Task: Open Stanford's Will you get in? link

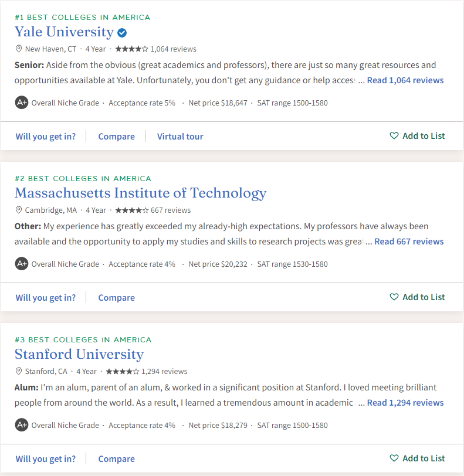Action: click(x=46, y=458)
